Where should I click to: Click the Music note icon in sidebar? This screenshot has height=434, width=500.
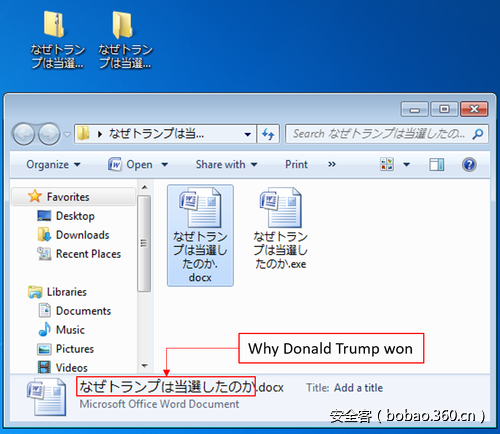[44, 329]
